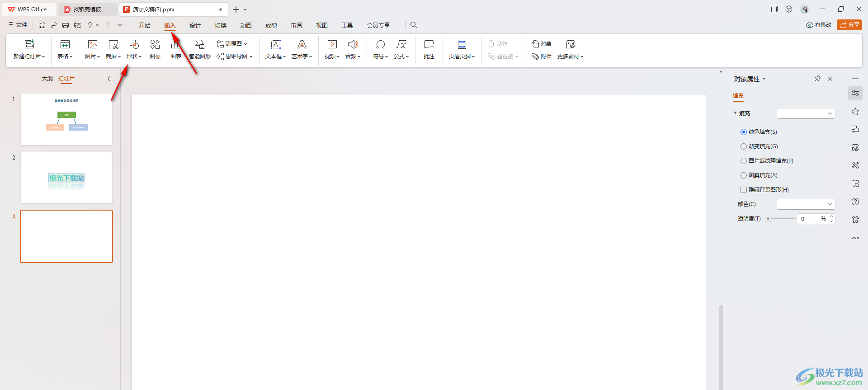Viewport: 868px width, 390px height.
Task: Click the Print icon in quick toolbar
Action: [x=66, y=25]
